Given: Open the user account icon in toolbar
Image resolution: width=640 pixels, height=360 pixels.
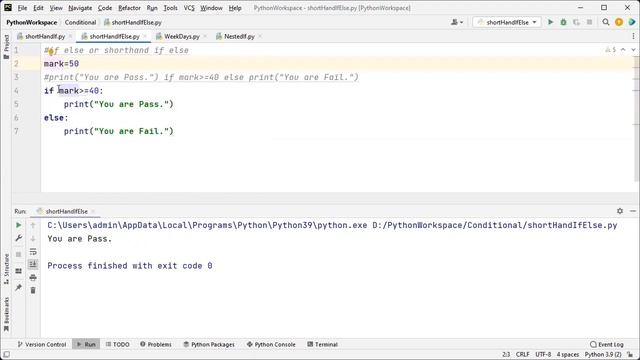Looking at the screenshot, I should [454, 22].
